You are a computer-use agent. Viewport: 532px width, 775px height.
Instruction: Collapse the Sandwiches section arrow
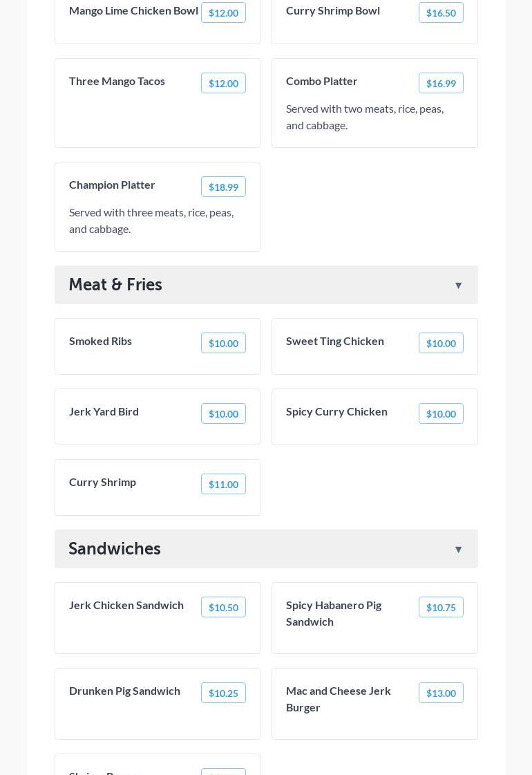pyautogui.click(x=458, y=550)
